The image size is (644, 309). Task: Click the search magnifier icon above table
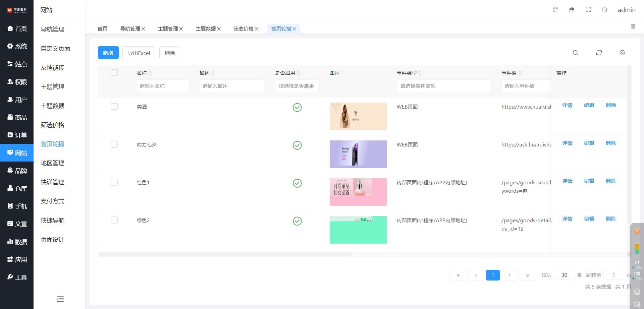pos(575,53)
